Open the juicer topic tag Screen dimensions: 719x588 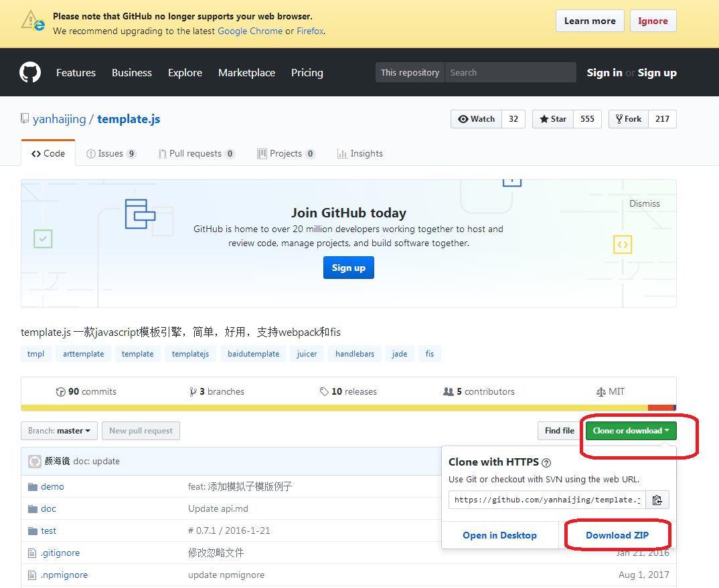pyautogui.click(x=307, y=354)
